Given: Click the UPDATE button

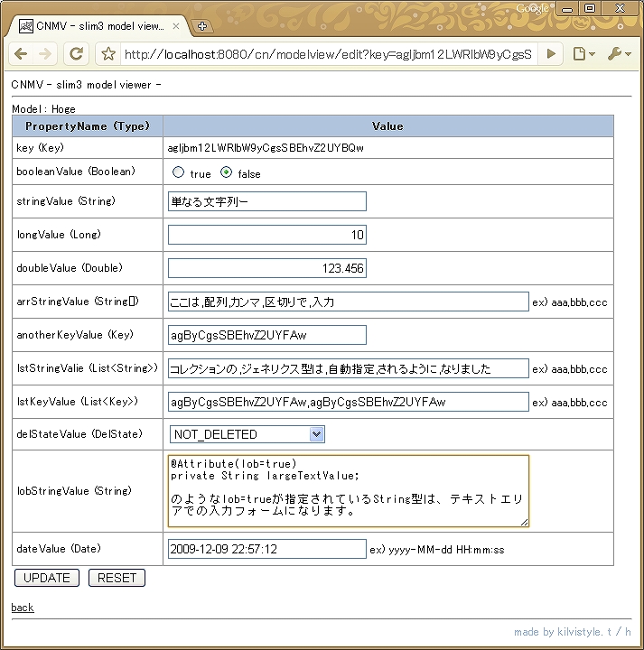Looking at the screenshot, I should pyautogui.click(x=47, y=578).
